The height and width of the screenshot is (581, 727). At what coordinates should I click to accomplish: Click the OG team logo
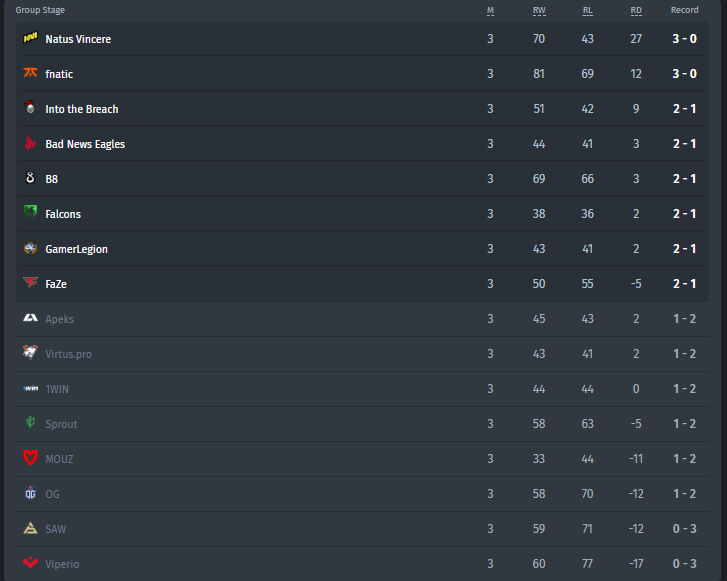31,492
